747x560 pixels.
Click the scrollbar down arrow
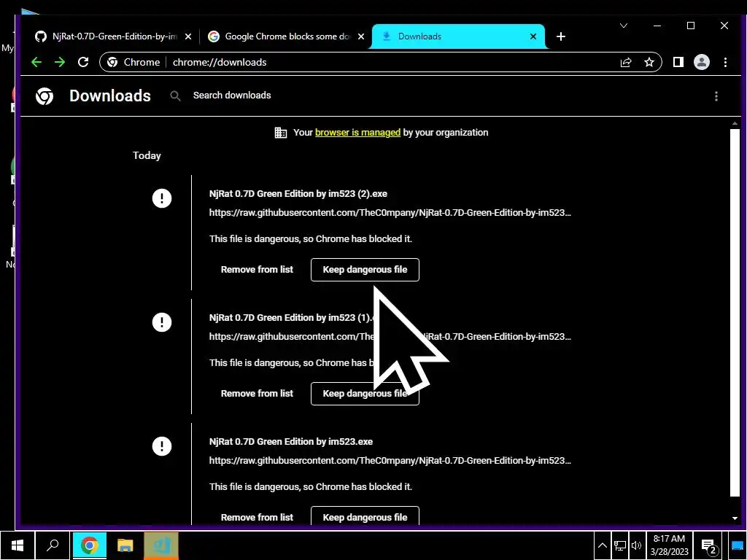(x=734, y=518)
